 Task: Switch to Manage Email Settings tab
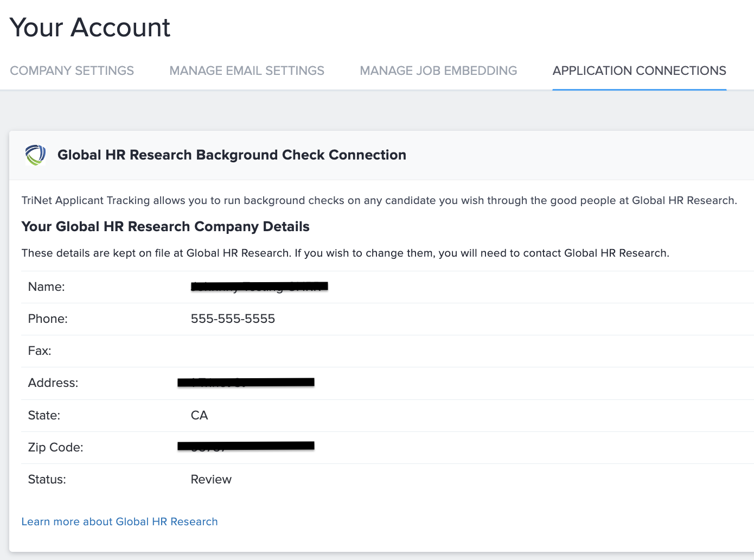[x=247, y=71]
